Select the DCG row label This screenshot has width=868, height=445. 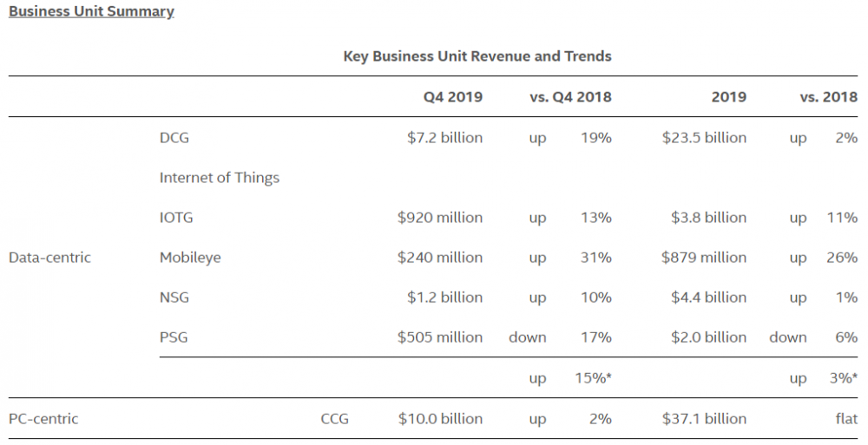(x=174, y=138)
